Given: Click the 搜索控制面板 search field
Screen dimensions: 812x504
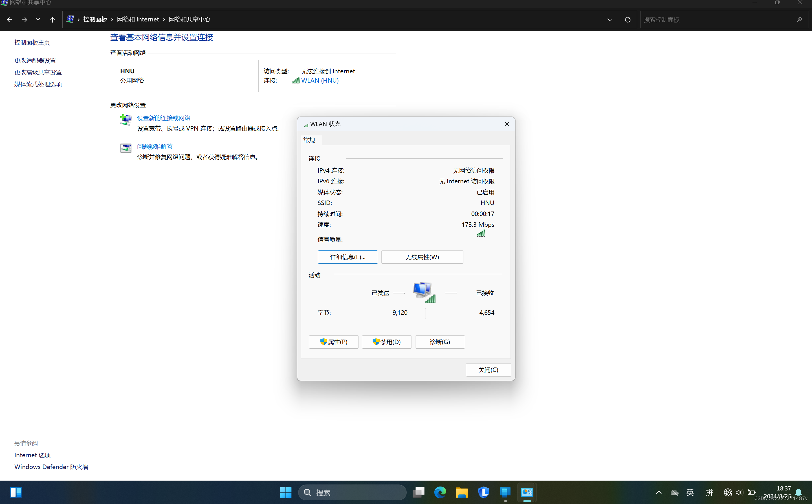Looking at the screenshot, I should click(x=717, y=20).
